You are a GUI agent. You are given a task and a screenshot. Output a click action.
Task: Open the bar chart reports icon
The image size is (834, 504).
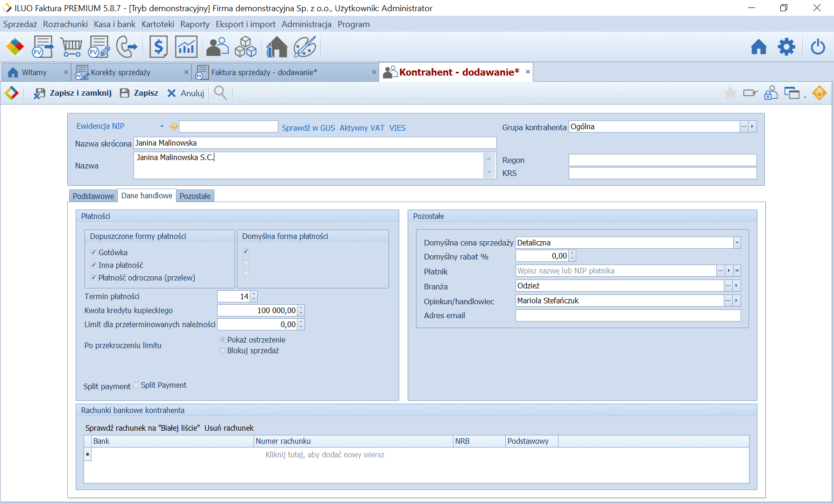[186, 47]
